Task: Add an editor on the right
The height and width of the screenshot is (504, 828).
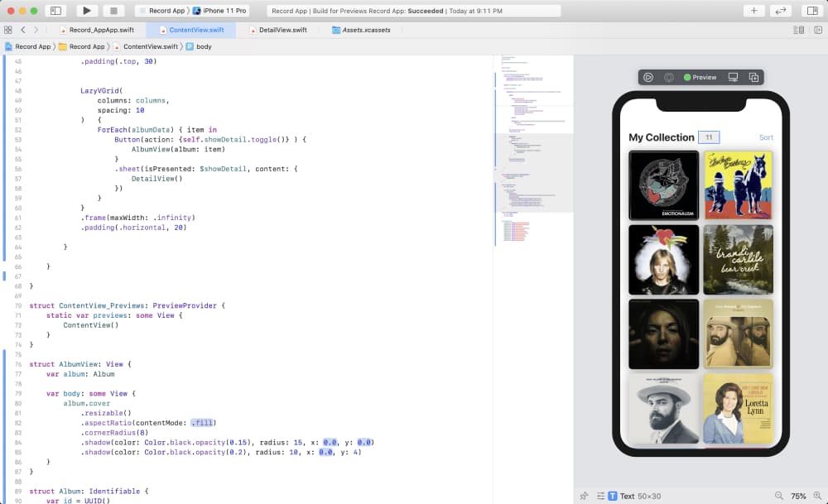Action: tap(818, 30)
